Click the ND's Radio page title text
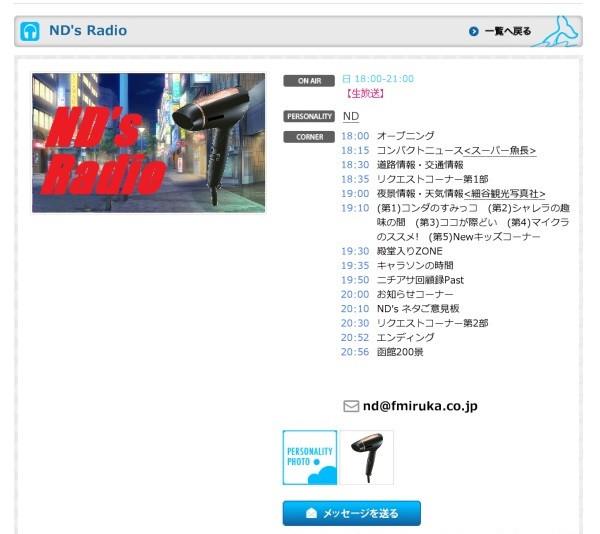 point(88,31)
